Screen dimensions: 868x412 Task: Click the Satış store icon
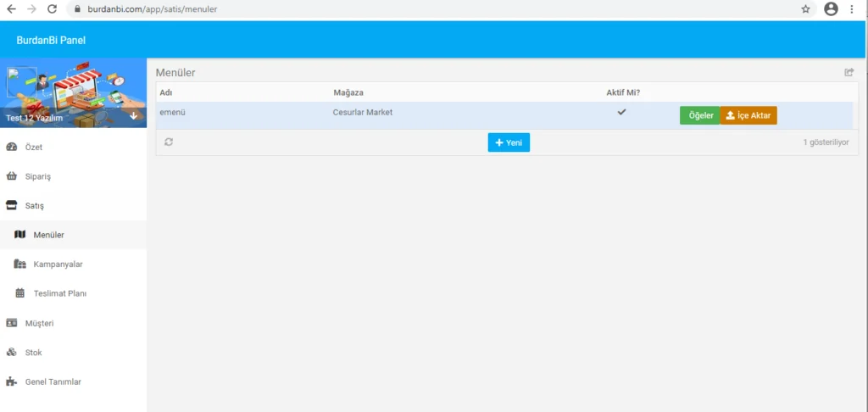pyautogui.click(x=11, y=205)
